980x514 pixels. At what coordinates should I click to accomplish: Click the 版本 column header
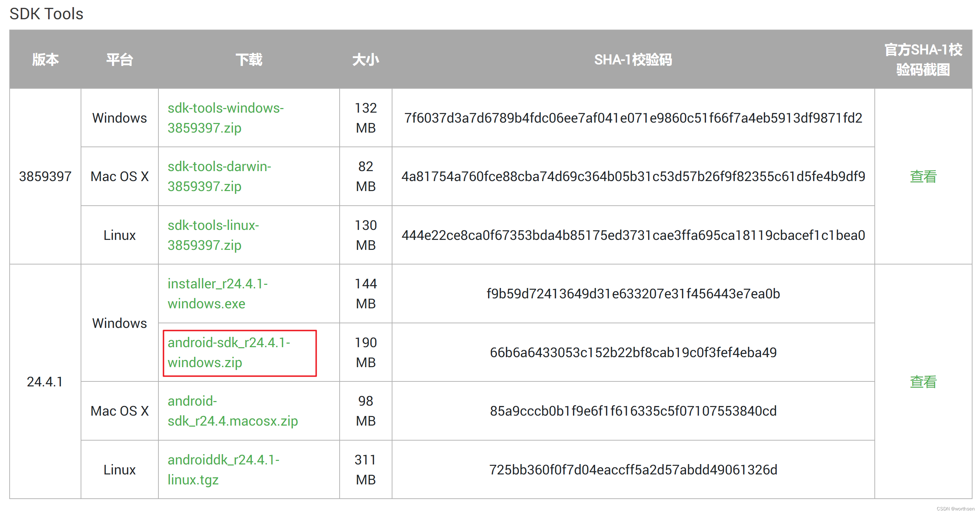click(x=45, y=60)
